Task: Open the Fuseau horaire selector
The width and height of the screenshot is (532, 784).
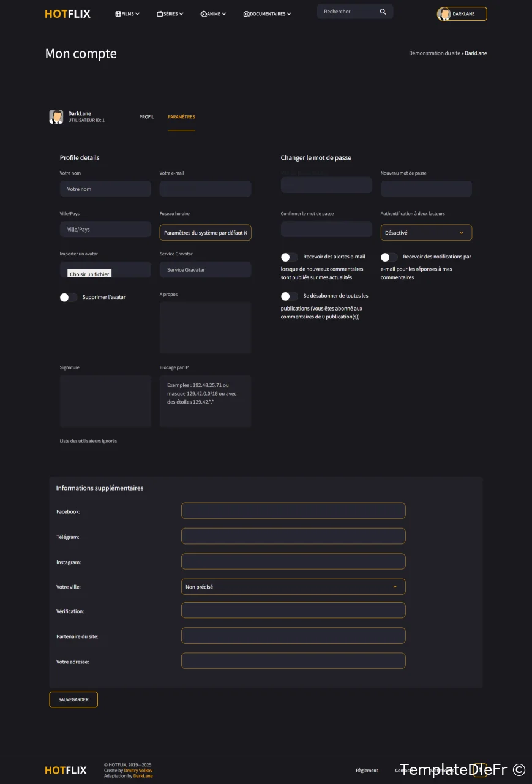Action: point(205,233)
